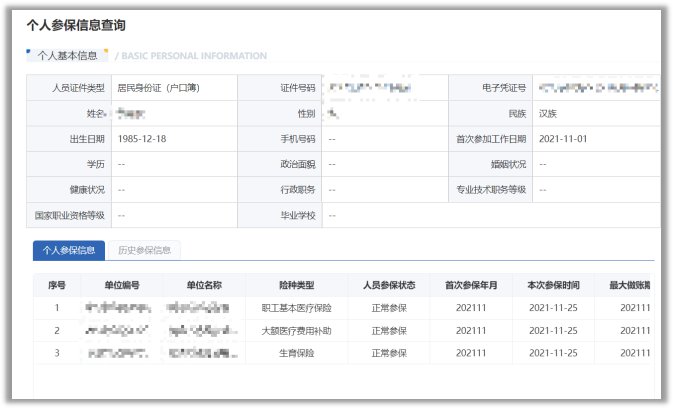Click the 险种类型 column header
Screen dimensions: 673x409
tap(296, 285)
